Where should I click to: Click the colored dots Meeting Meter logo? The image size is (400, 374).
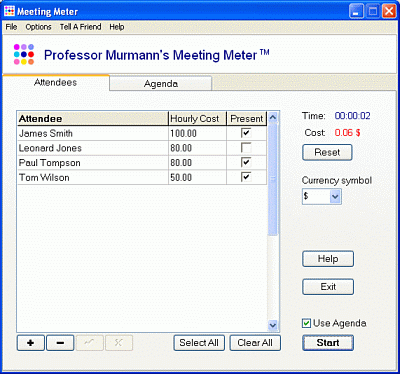pyautogui.click(x=24, y=54)
